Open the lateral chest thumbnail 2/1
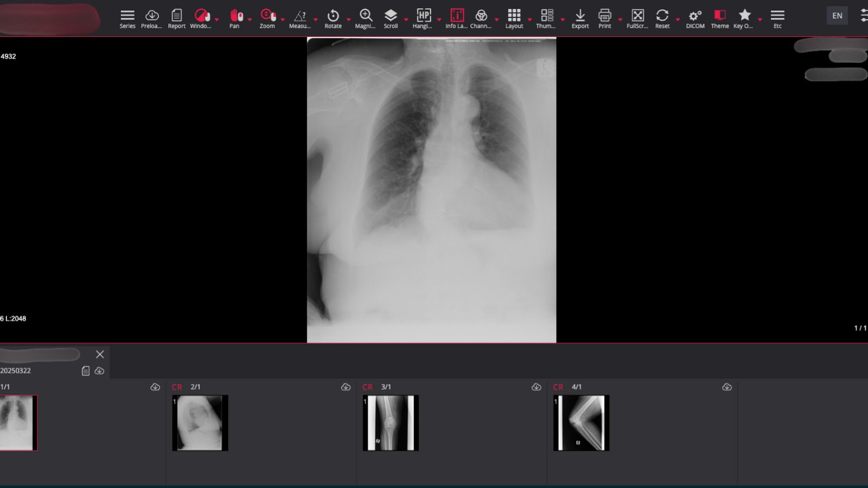Image resolution: width=868 pixels, height=488 pixels. [x=200, y=423]
